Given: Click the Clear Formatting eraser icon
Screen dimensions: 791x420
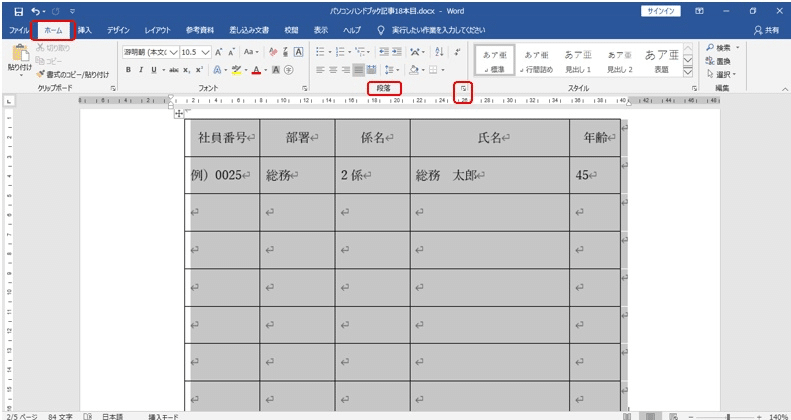Looking at the screenshot, I should coord(273,51).
